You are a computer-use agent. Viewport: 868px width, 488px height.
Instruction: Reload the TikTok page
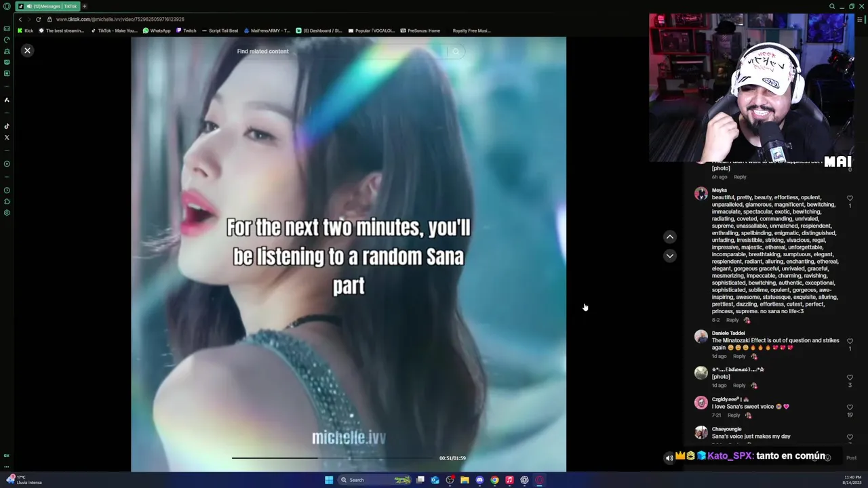pyautogui.click(x=38, y=19)
